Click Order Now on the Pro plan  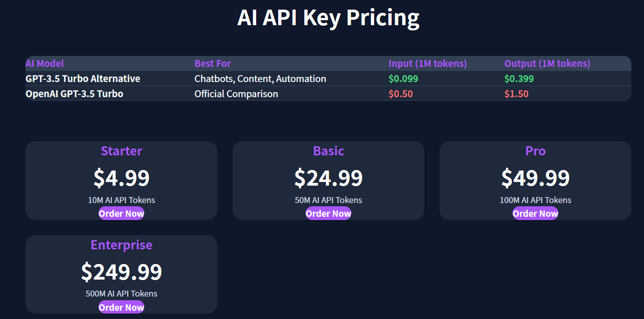pos(535,214)
